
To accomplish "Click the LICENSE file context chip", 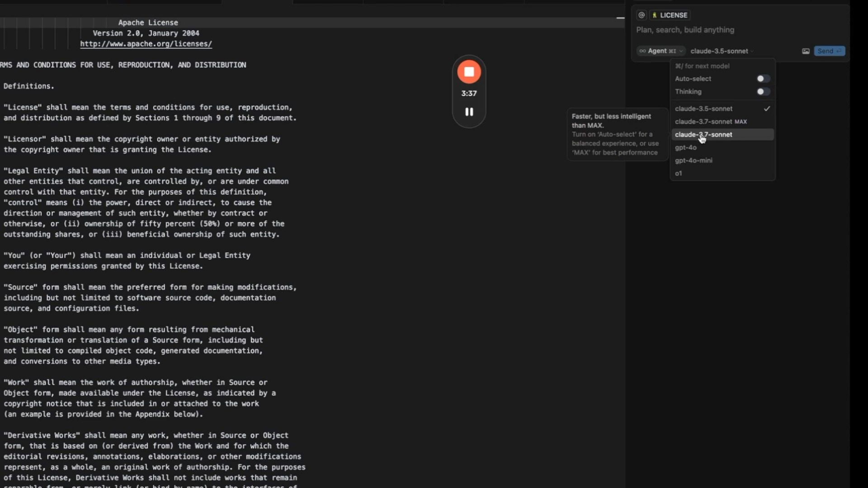I will click(x=670, y=15).
